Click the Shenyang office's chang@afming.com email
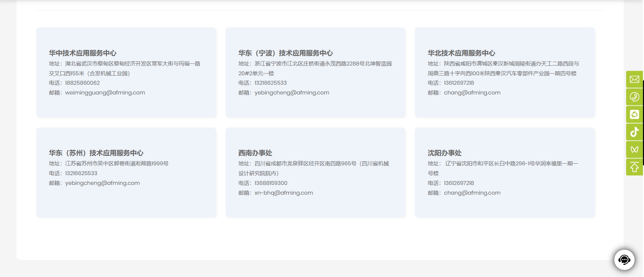The height and width of the screenshot is (277, 644). [x=472, y=193]
